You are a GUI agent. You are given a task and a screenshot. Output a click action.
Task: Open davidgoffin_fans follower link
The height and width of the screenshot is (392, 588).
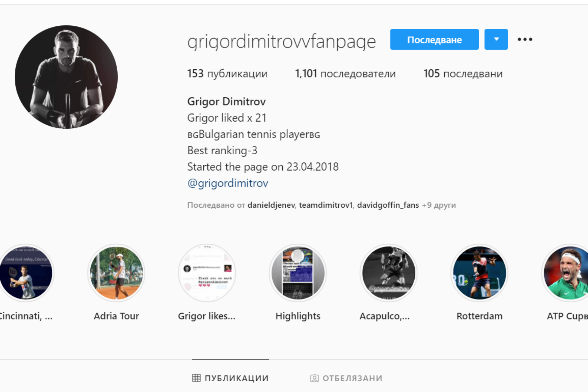(388, 205)
